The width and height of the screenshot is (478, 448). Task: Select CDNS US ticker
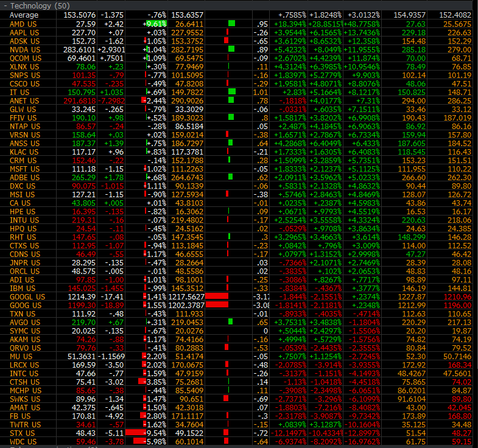tap(25, 254)
